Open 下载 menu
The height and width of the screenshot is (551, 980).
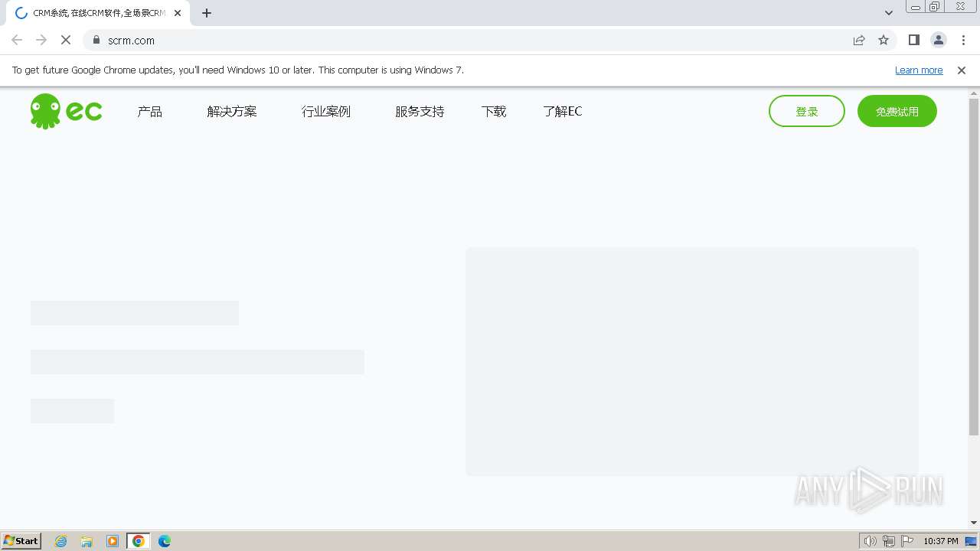(x=494, y=112)
